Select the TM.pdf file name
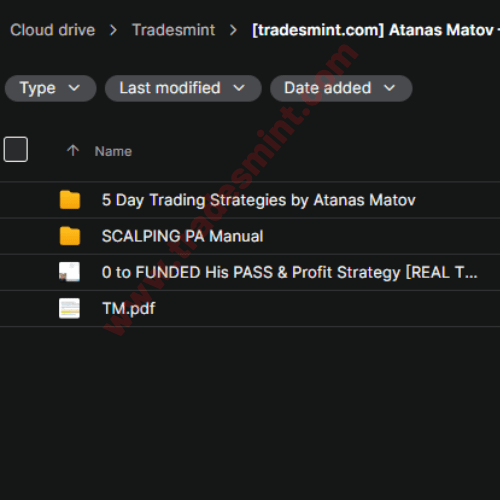500x500 pixels. coord(129,308)
